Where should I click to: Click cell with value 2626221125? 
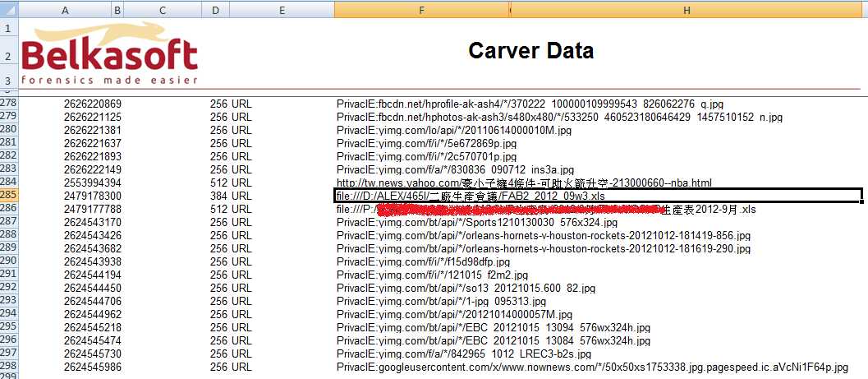click(93, 117)
